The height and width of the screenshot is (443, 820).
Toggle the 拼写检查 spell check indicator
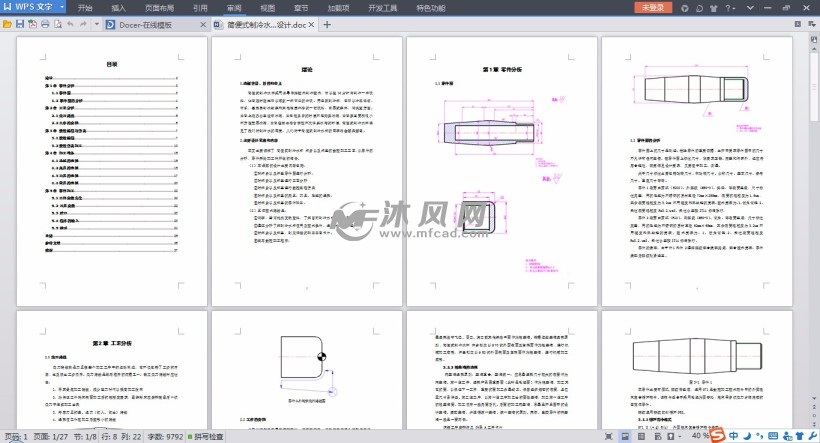[x=206, y=436]
